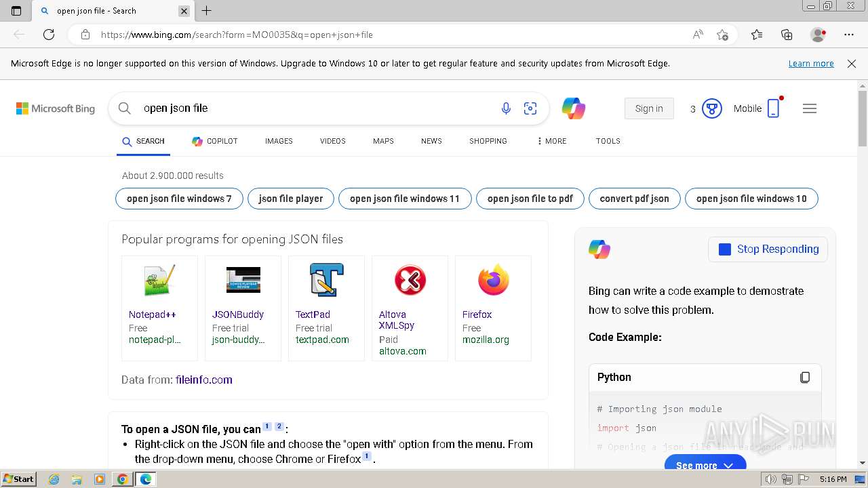The image size is (868, 488).
Task: Select 'open json file windows 10' suggestion
Action: [751, 199]
